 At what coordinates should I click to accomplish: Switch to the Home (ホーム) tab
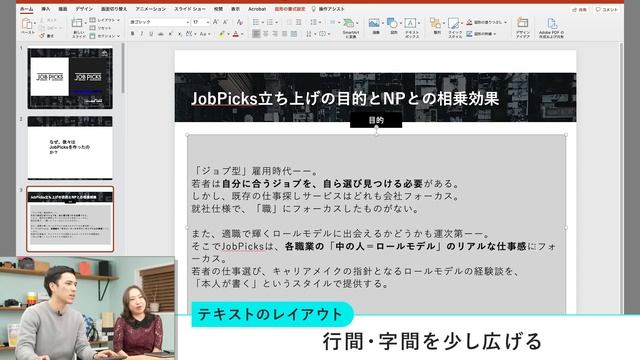pyautogui.click(x=27, y=9)
